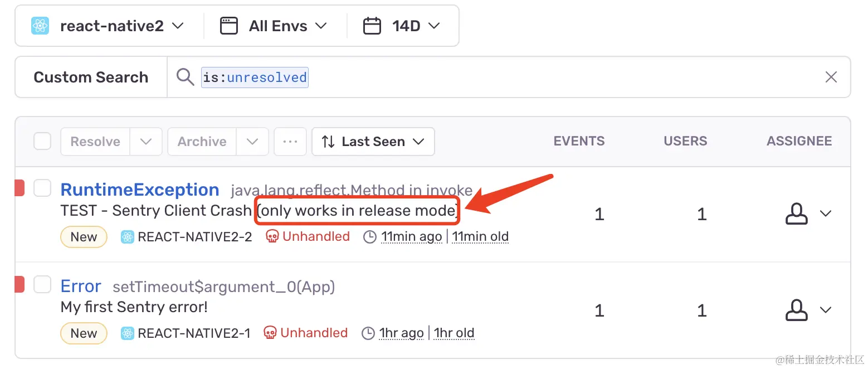The image size is (868, 369).
Task: Expand the Resolve button dropdown chevron
Action: [146, 142]
